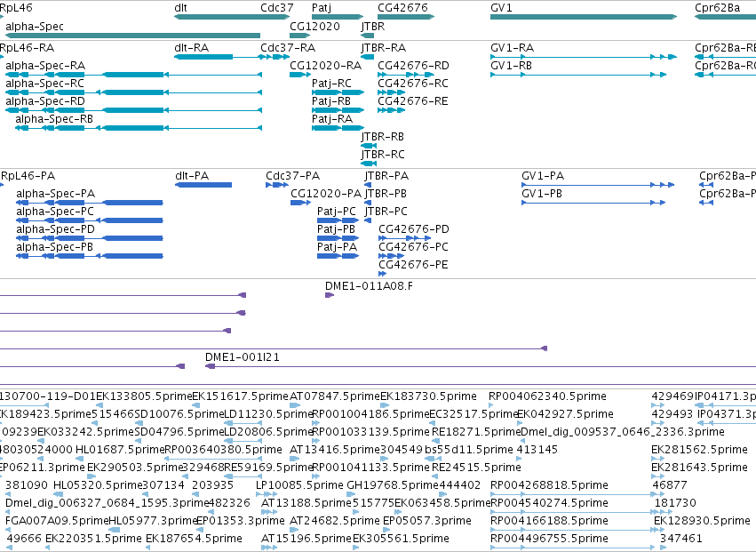756x552 pixels.
Task: Click the DME1-011A08.F clone label
Action: pos(369,286)
